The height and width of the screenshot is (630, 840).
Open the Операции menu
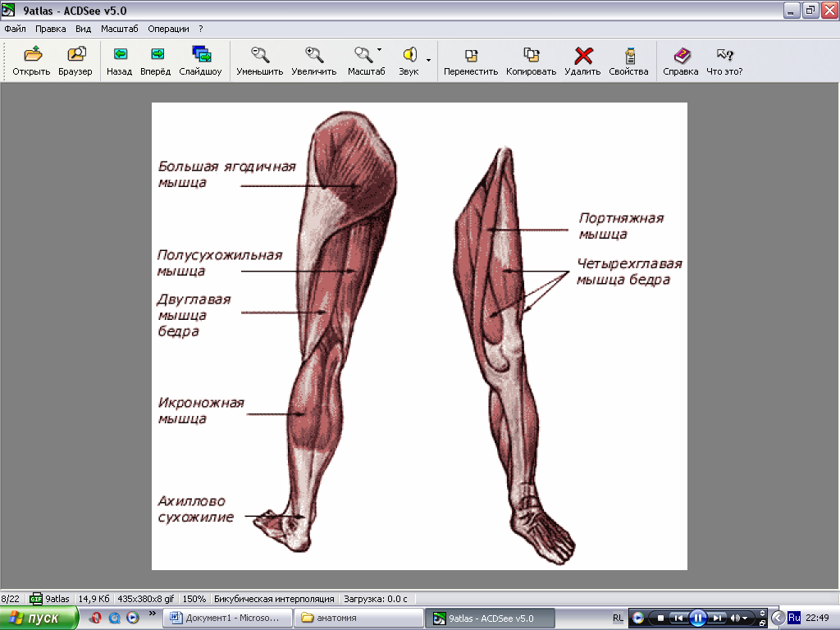pyautogui.click(x=168, y=28)
